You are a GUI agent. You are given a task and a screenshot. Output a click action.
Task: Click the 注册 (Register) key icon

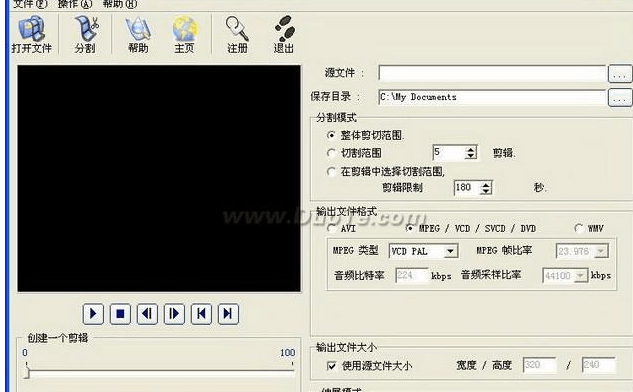237,34
